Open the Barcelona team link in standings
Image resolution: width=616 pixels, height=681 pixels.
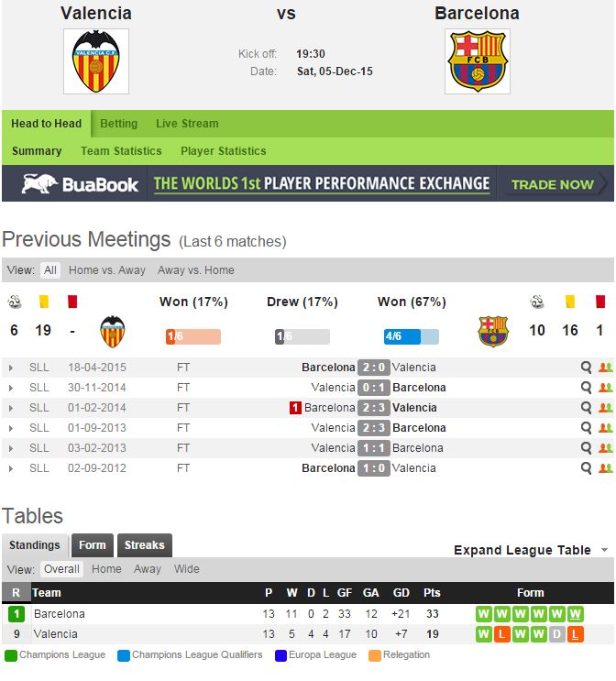59,614
